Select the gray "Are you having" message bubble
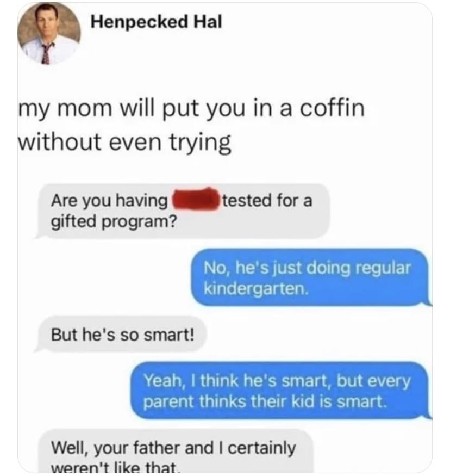The height and width of the screenshot is (476, 450). (183, 211)
